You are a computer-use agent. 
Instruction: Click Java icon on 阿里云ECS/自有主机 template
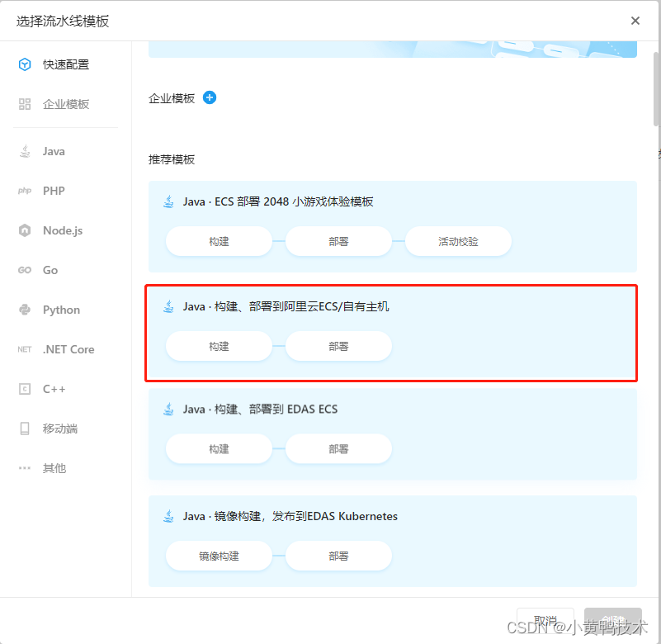[x=168, y=306]
